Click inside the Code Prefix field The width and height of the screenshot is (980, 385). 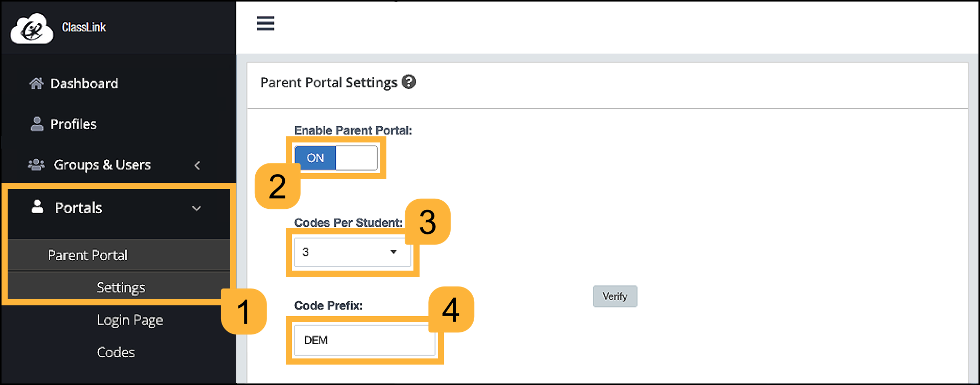point(364,340)
